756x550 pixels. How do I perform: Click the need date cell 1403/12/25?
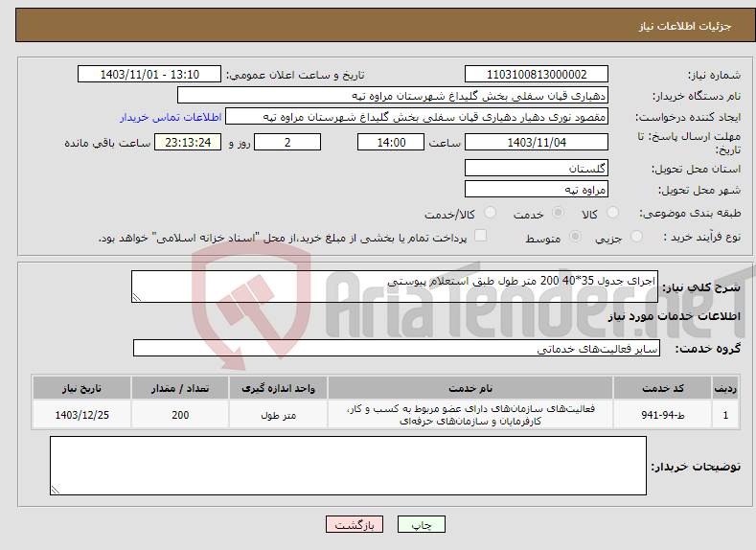pyautogui.click(x=82, y=415)
